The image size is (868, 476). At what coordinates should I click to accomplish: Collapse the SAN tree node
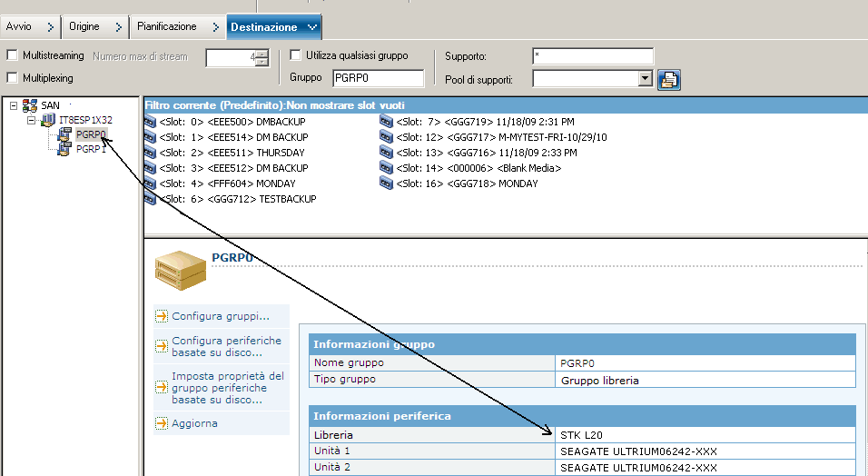click(14, 105)
